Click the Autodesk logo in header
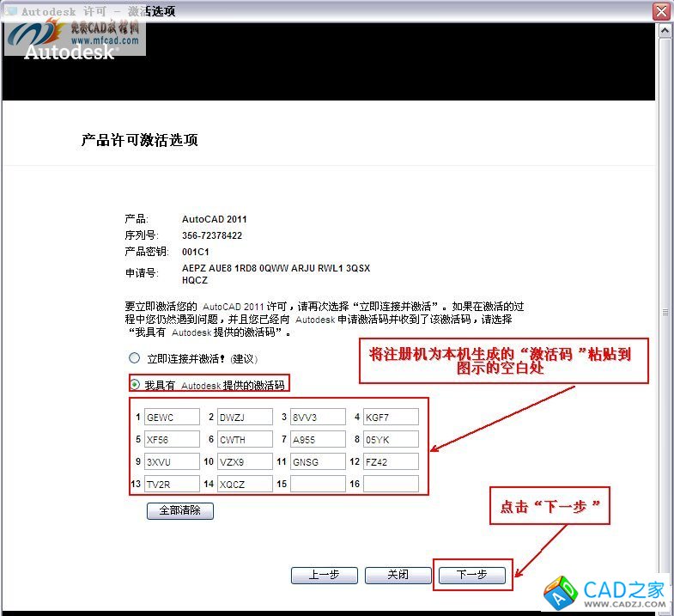The image size is (674, 616). coord(70,52)
